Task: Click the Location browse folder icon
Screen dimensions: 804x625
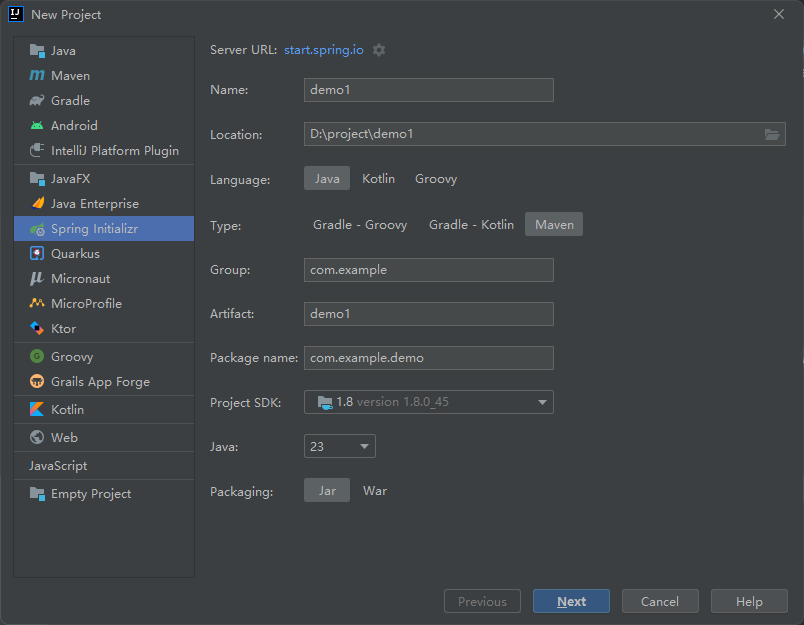Action: click(772, 134)
